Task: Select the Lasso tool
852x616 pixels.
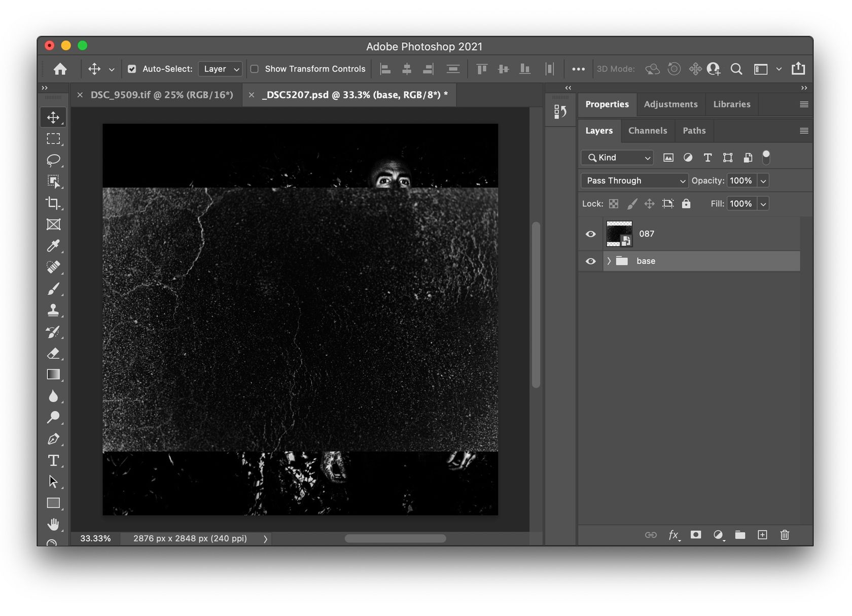Action: [x=53, y=160]
